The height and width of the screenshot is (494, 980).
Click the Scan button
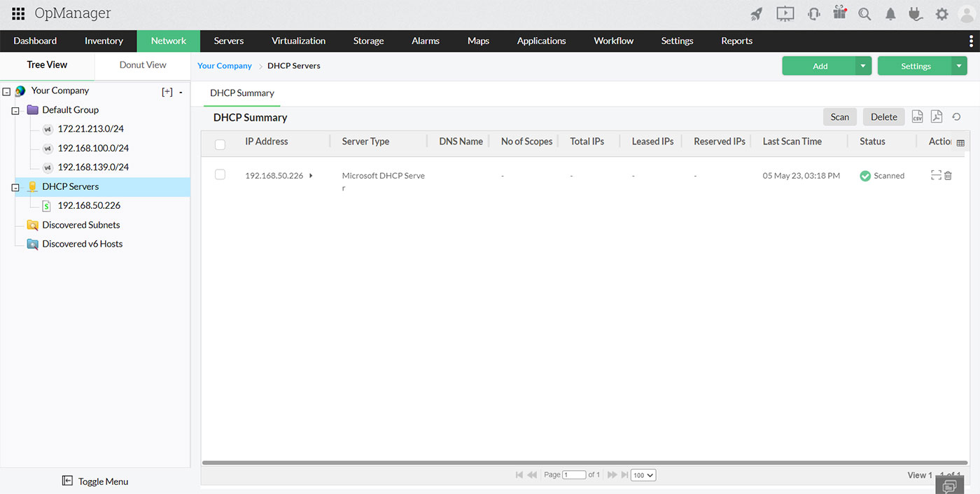coord(840,117)
